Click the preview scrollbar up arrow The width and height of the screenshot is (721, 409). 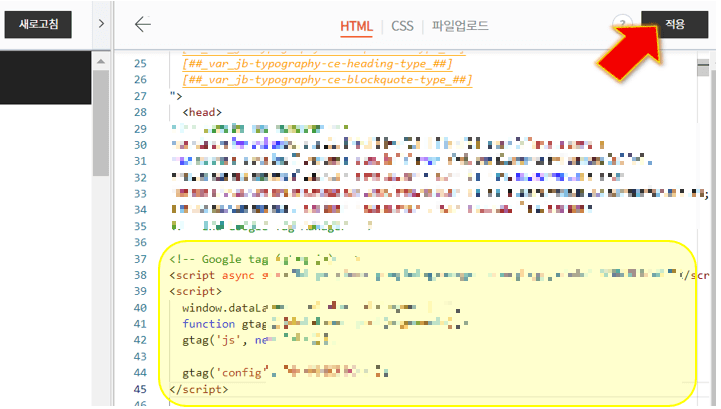101,61
